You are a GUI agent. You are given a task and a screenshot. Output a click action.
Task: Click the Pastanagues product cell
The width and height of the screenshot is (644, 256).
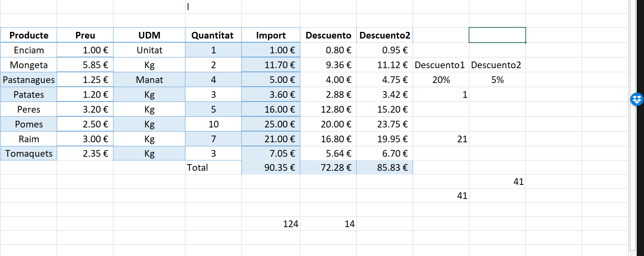29,80
